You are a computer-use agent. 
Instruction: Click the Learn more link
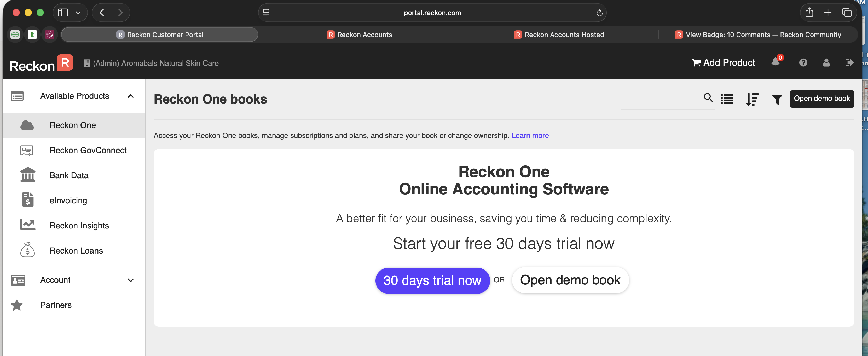point(530,135)
